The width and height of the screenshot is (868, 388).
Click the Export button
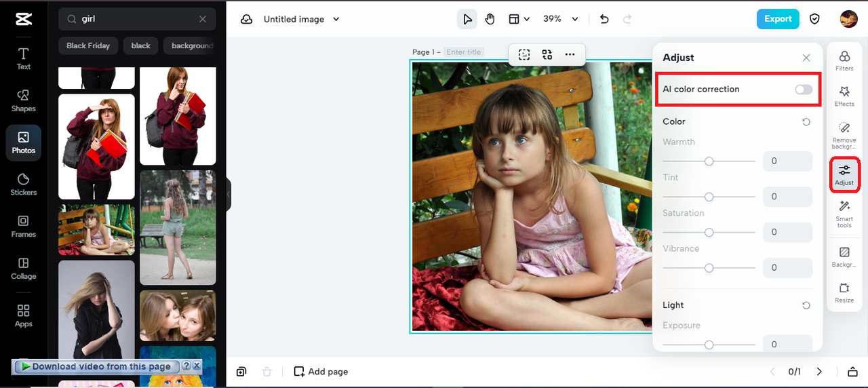pos(778,19)
